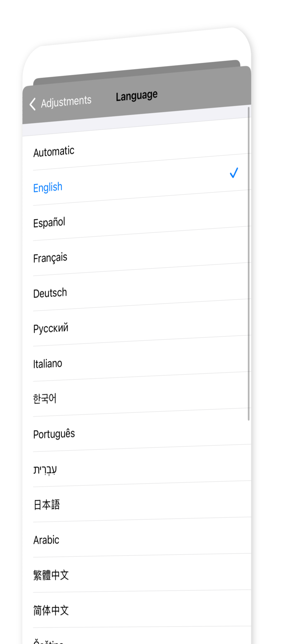Select Русский as the language
Image resolution: width=298 pixels, height=644 pixels.
click(x=51, y=328)
